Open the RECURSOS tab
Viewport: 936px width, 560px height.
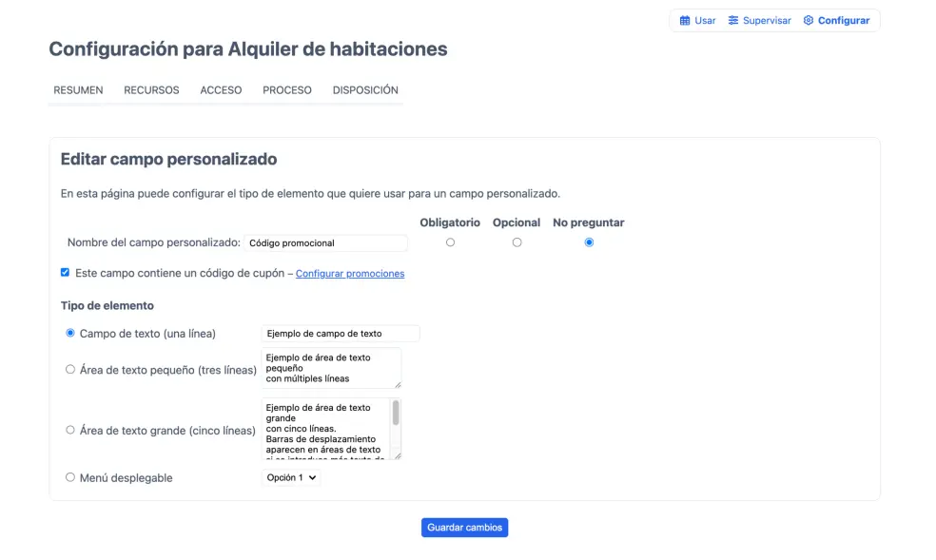click(x=151, y=90)
